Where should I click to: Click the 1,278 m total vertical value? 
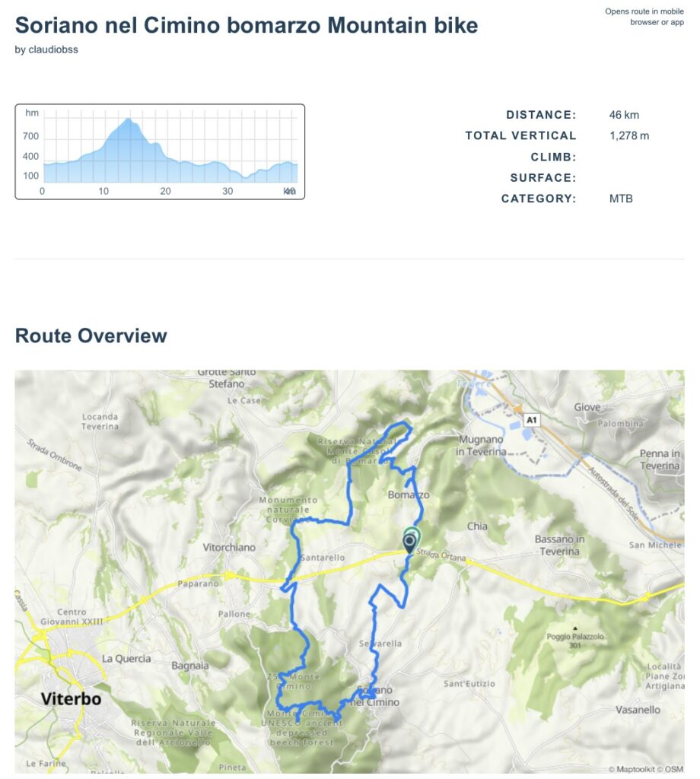(628, 136)
